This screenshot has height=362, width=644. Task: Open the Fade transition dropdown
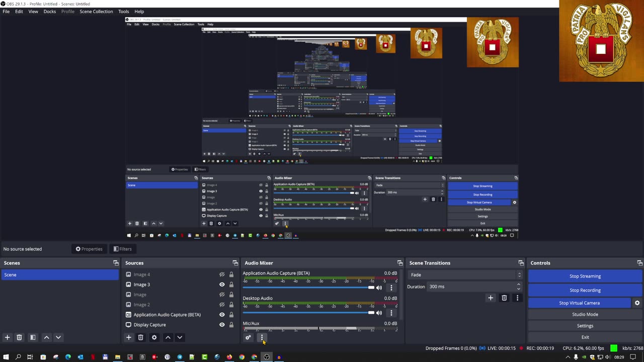[465, 275]
